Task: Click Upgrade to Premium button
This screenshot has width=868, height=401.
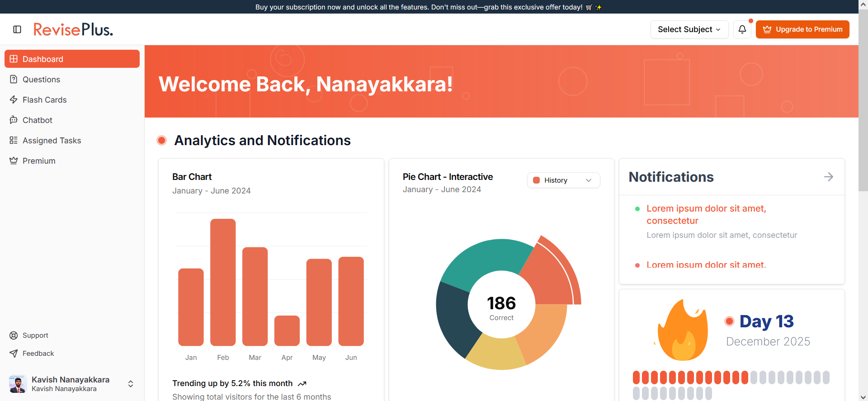Action: click(802, 29)
